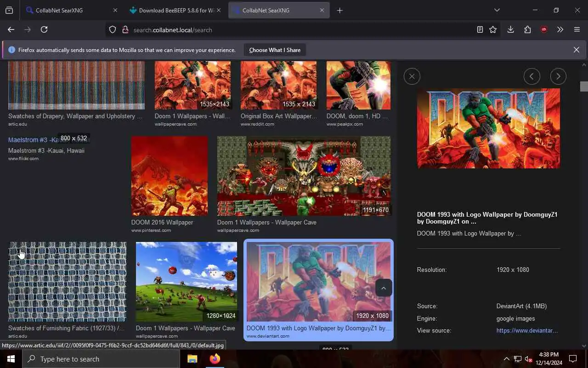The height and width of the screenshot is (368, 588).
Task: Close the first CollabNet SearXNG tab
Action: pos(115,10)
